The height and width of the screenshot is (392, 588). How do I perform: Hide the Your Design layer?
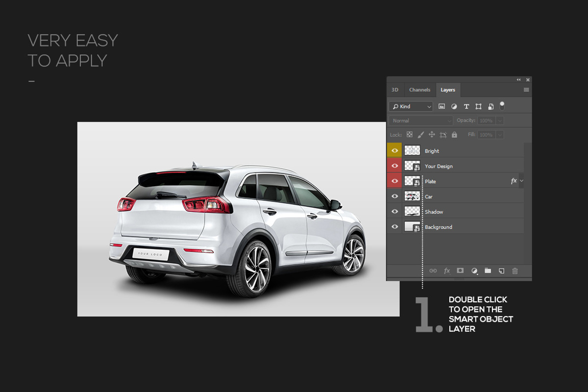pos(394,166)
